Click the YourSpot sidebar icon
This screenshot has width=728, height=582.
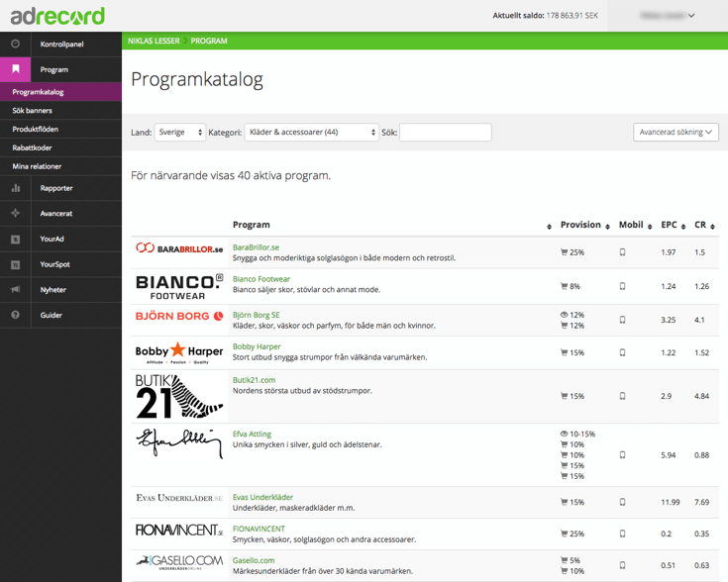(x=15, y=264)
